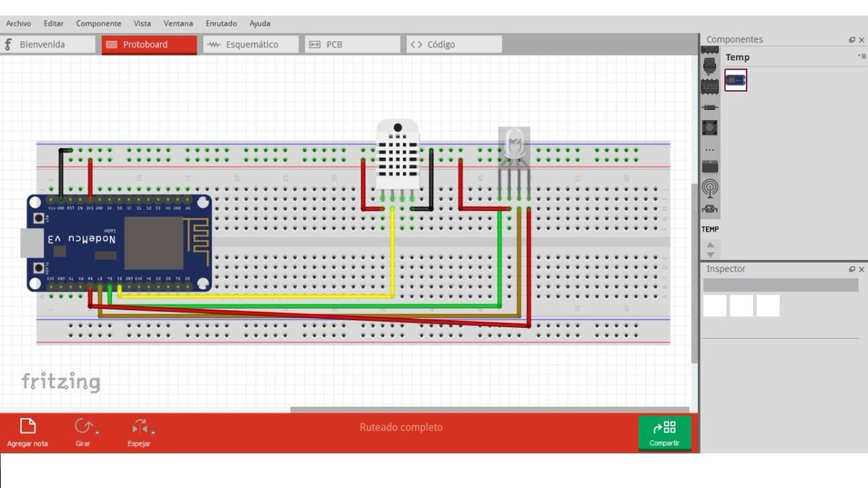Image resolution: width=868 pixels, height=488 pixels.
Task: Select the chip parts bin icon below ellipsis
Action: pos(710,167)
